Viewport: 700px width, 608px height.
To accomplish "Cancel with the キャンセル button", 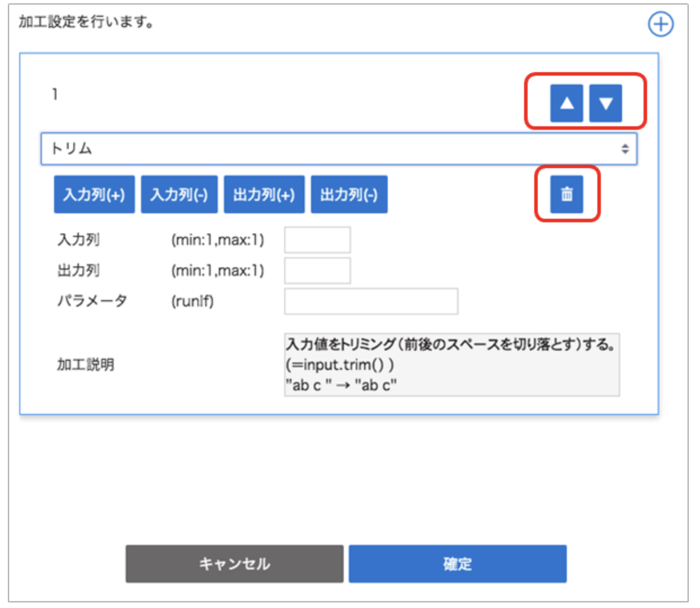I will click(234, 563).
